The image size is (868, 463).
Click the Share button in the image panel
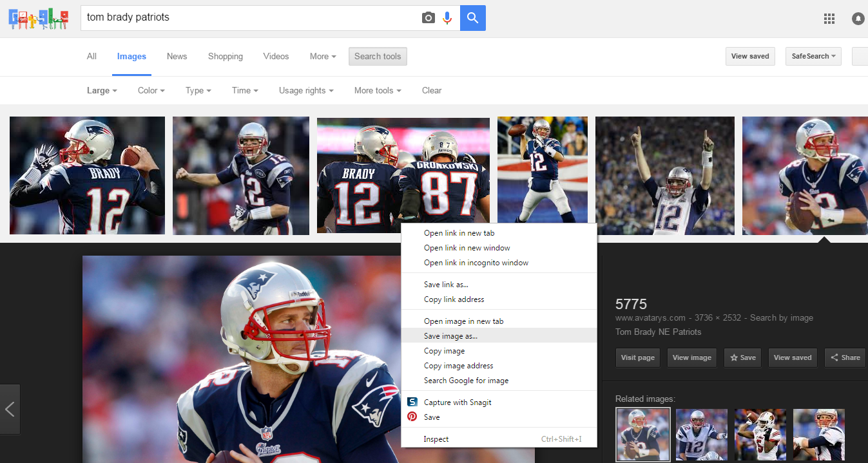[845, 358]
